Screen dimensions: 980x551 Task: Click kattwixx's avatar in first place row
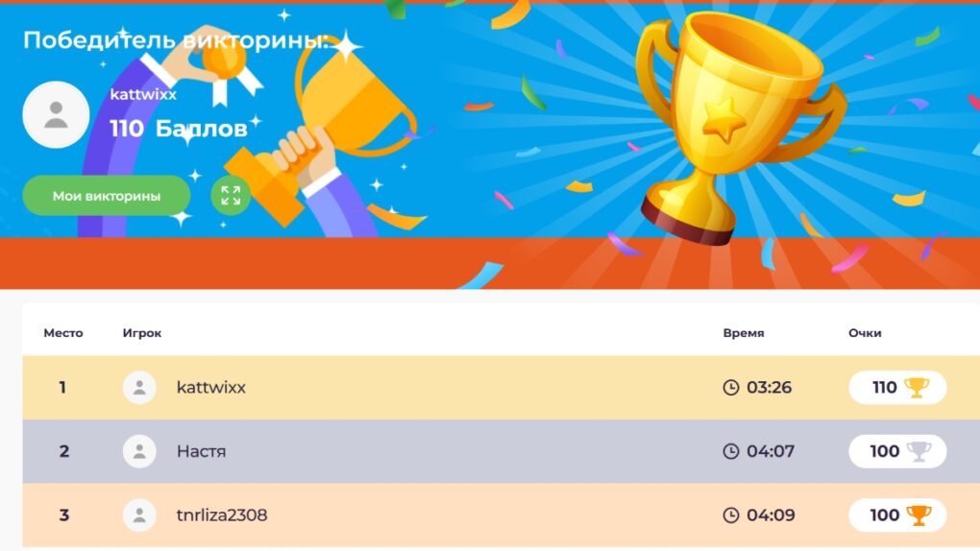139,388
